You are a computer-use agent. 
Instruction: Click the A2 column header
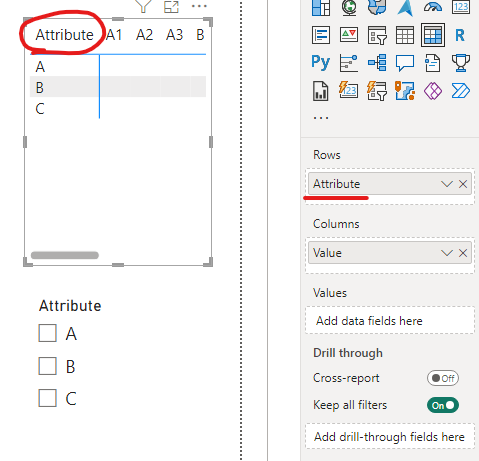[144, 35]
